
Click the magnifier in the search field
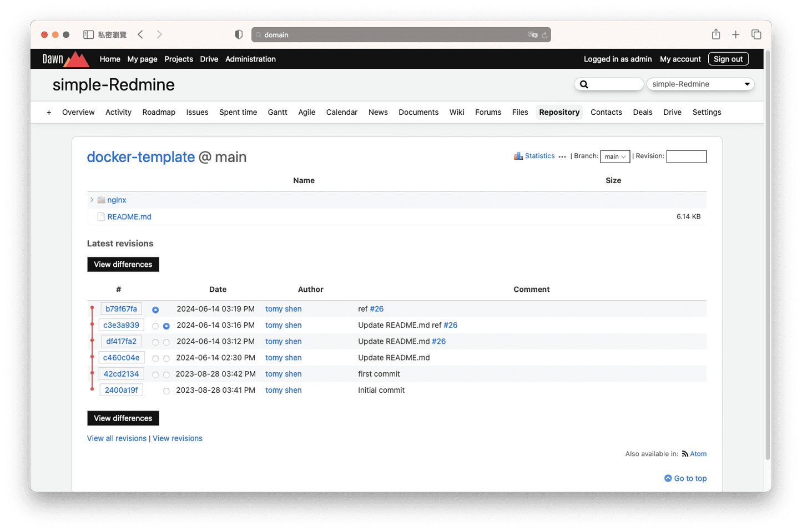click(x=584, y=84)
